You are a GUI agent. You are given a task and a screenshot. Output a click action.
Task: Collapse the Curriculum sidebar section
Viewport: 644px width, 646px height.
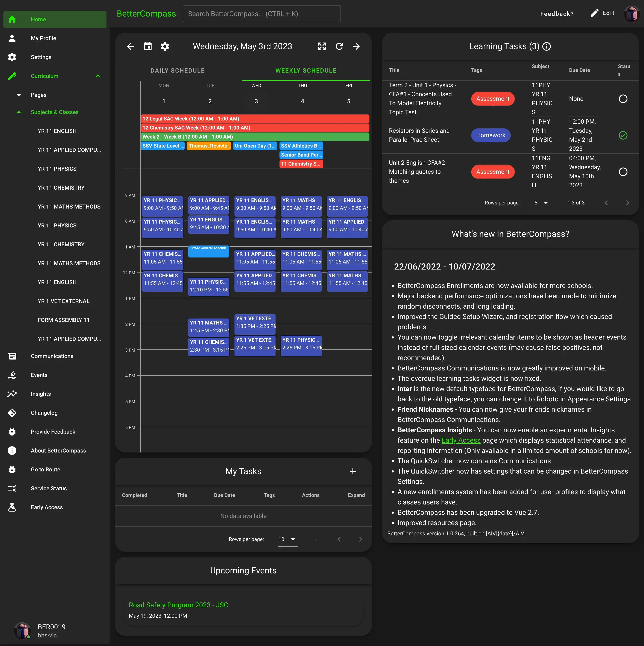[98, 76]
